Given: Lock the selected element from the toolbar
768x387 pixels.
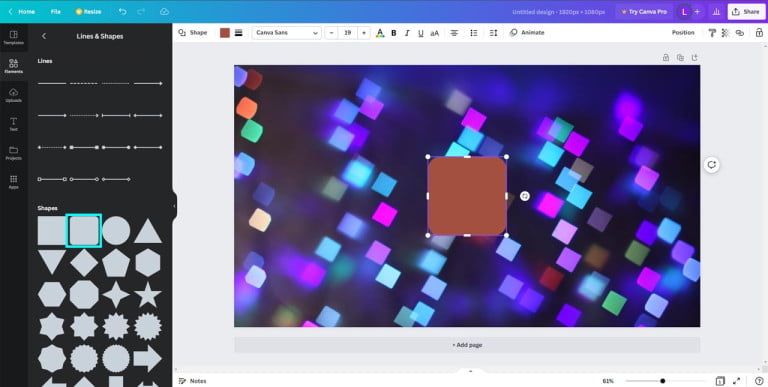Looking at the screenshot, I should (759, 33).
